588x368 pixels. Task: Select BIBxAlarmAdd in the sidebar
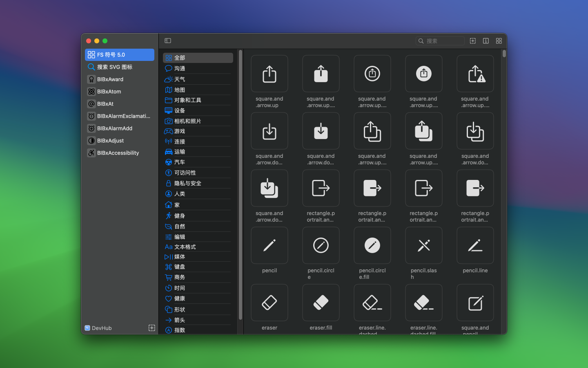(120, 128)
